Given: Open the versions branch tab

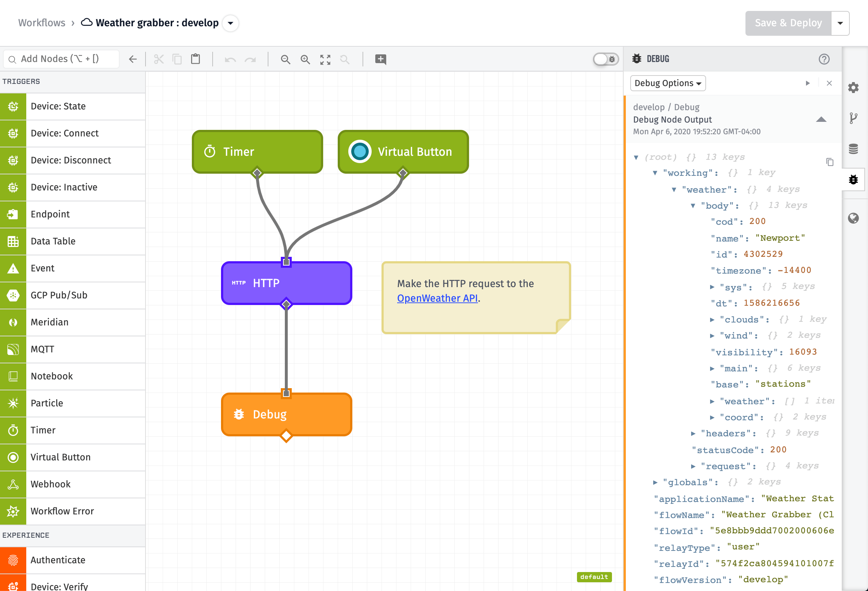Looking at the screenshot, I should pyautogui.click(x=853, y=119).
